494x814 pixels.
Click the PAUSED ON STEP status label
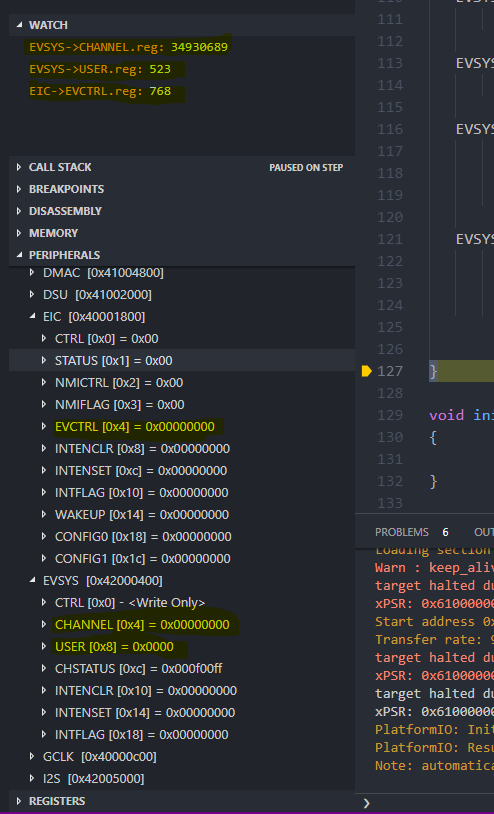coord(306,168)
